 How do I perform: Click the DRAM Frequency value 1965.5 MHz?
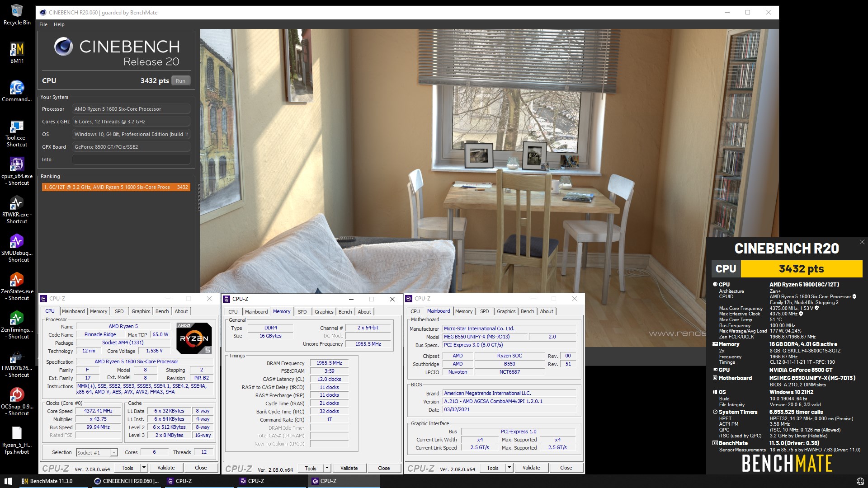point(329,363)
